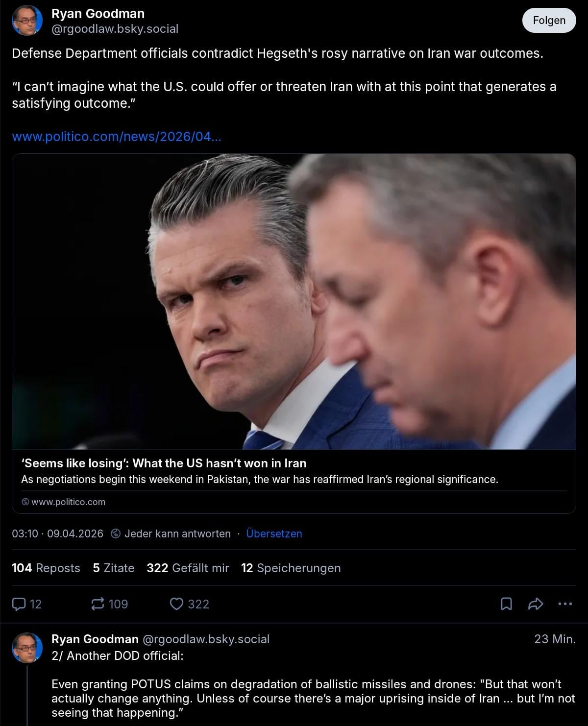The height and width of the screenshot is (726, 588).
Task: Click the Übersetzen translate link
Action: pyautogui.click(x=274, y=533)
